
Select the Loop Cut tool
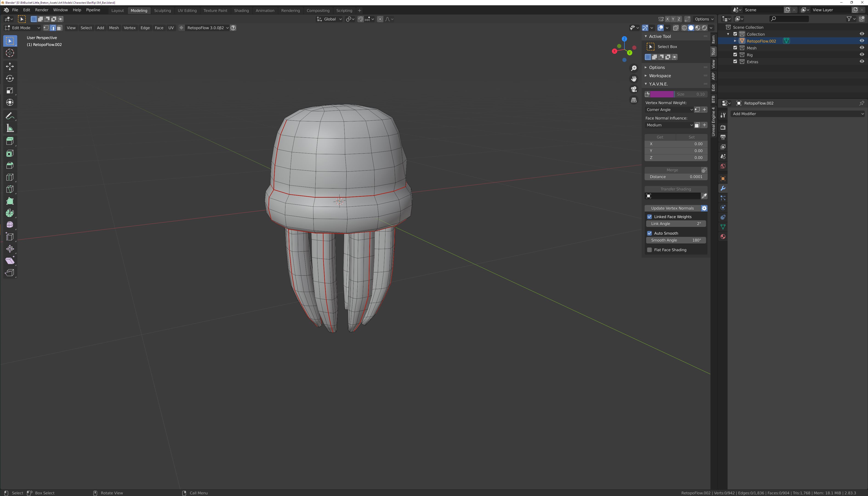[x=10, y=177]
